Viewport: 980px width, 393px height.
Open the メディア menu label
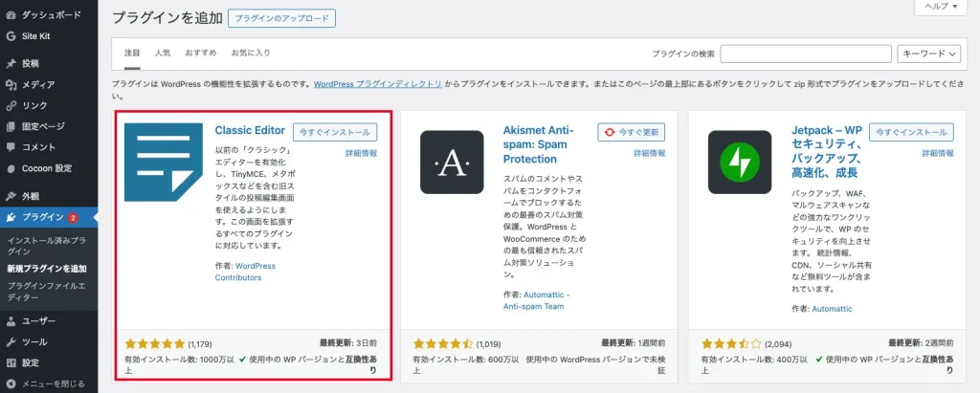(x=38, y=84)
